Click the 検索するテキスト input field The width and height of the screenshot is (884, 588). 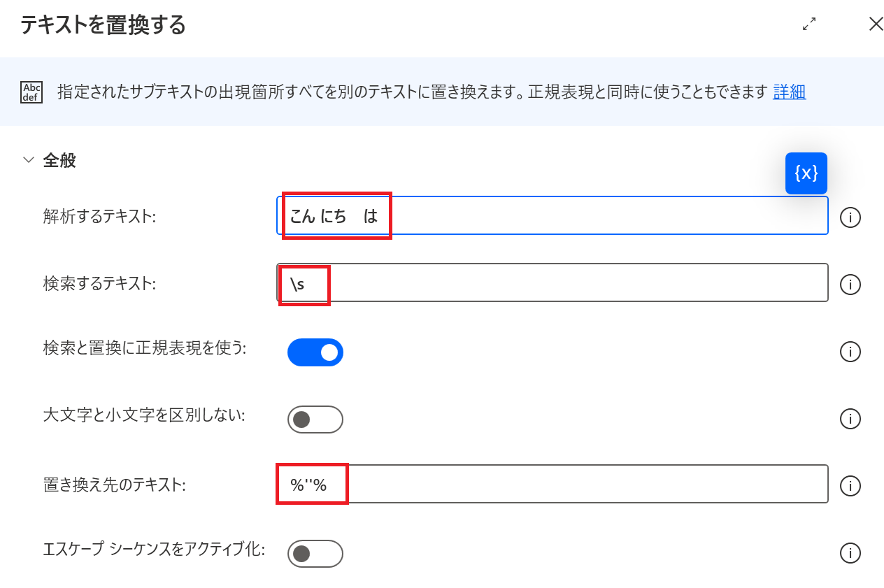573,282
